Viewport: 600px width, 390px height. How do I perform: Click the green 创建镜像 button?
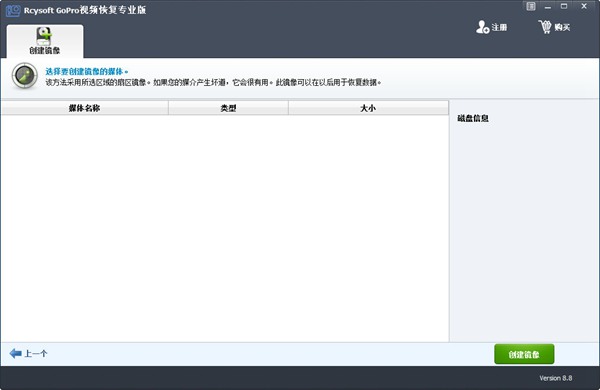(x=524, y=354)
